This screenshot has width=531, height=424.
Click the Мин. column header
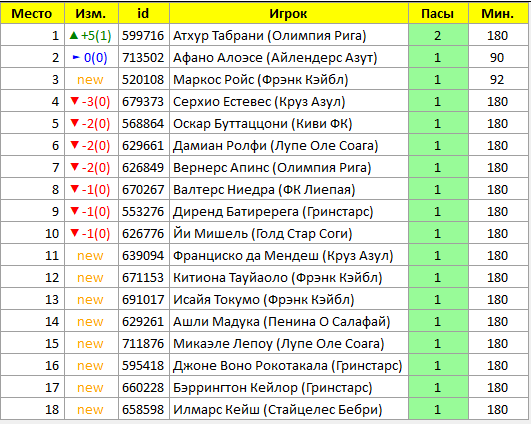tap(498, 14)
